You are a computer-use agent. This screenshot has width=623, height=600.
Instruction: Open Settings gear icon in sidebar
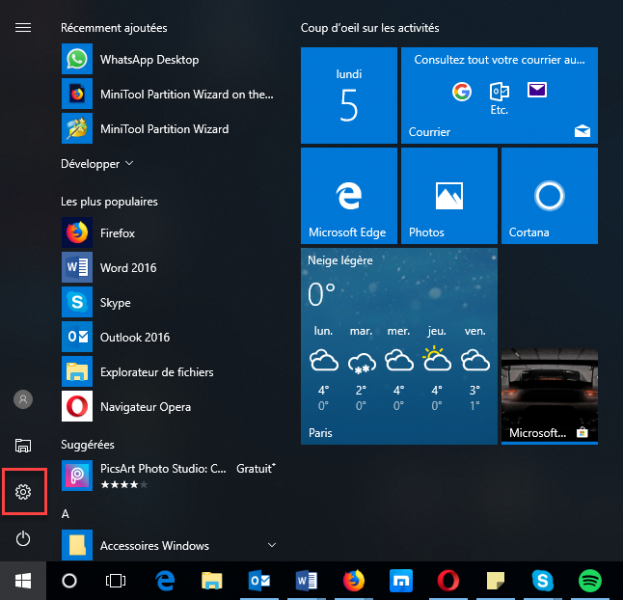pos(23,492)
